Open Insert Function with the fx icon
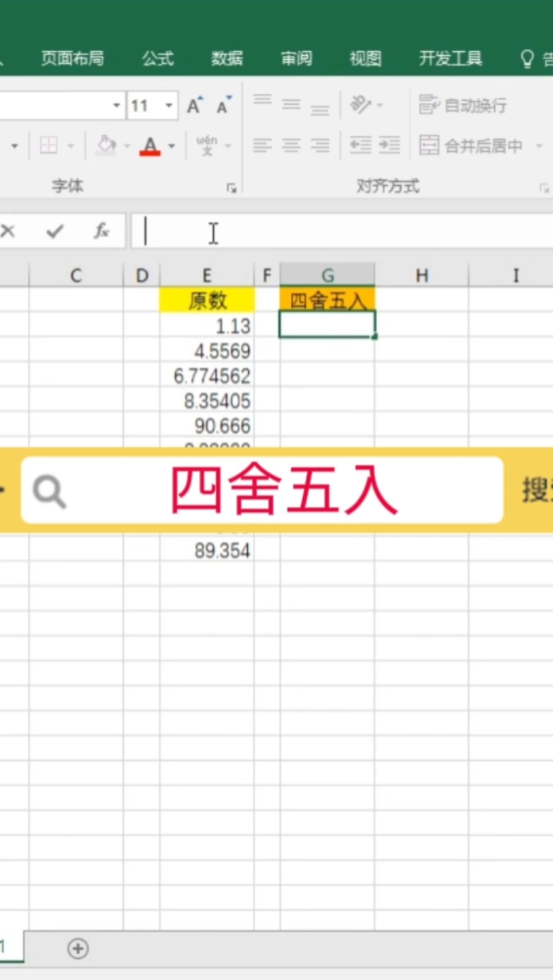This screenshot has width=553, height=980. (101, 231)
